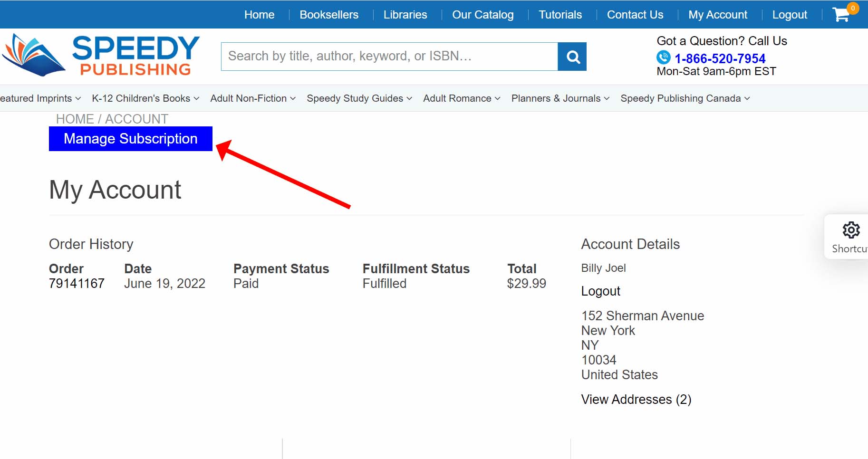Click the Payment Status column header
This screenshot has height=459, width=868.
pos(281,269)
